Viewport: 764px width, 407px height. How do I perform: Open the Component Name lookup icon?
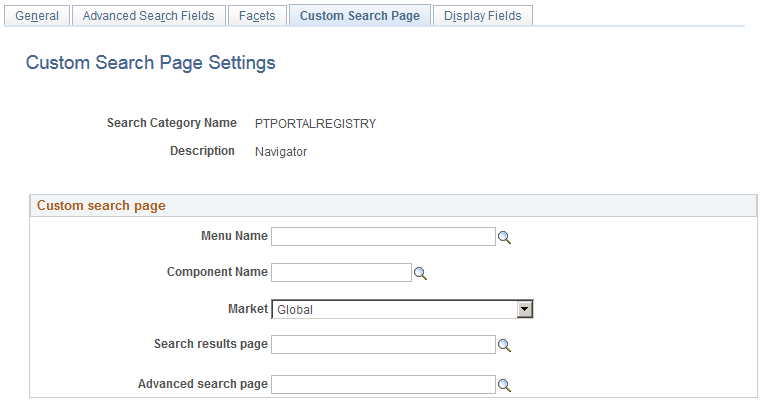tap(421, 273)
